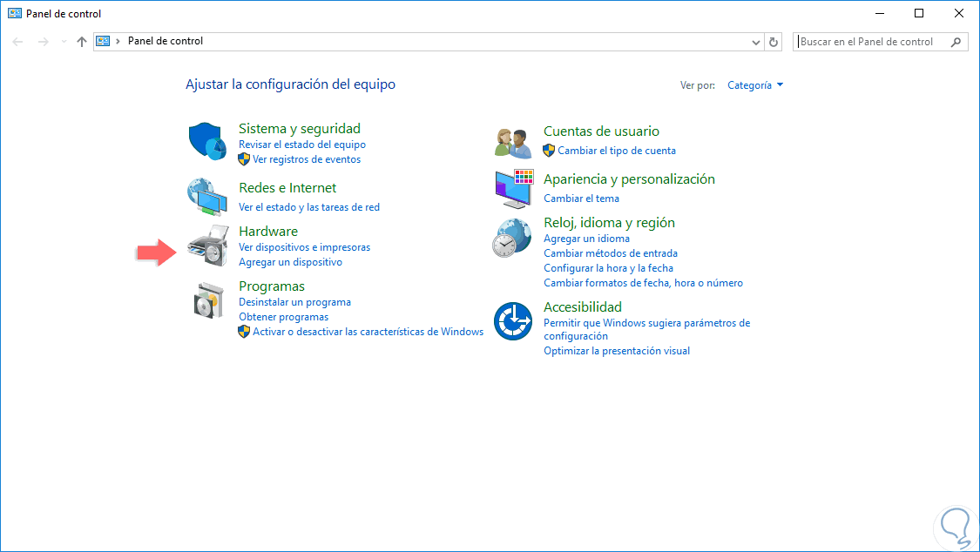Click Cambiar el tipo de cuenta
This screenshot has width=980, height=552.
pyautogui.click(x=616, y=151)
